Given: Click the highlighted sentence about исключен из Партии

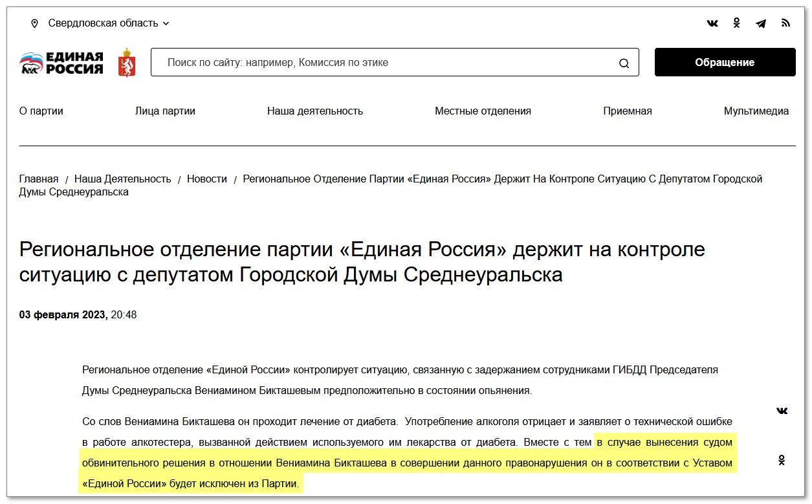Looking at the screenshot, I should pos(408,463).
